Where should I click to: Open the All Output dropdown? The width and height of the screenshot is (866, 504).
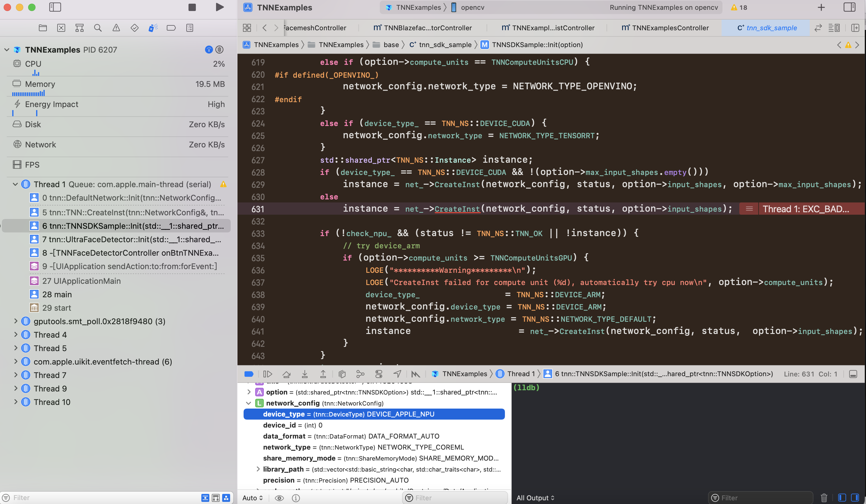[535, 498]
